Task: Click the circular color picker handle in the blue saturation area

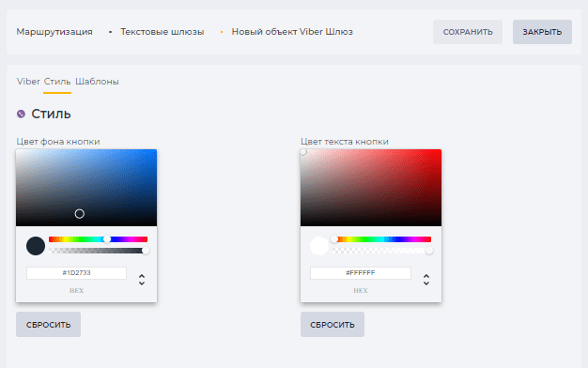Action: click(80, 214)
